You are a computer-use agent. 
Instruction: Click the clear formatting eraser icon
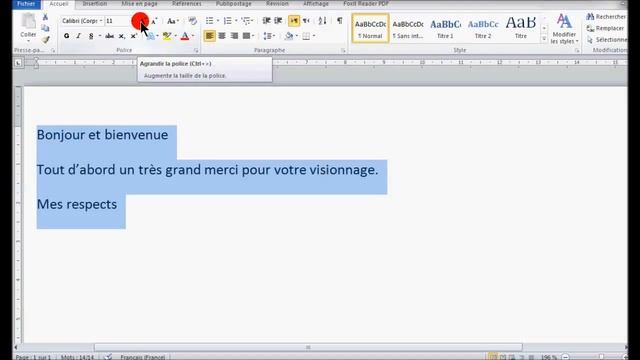193,21
